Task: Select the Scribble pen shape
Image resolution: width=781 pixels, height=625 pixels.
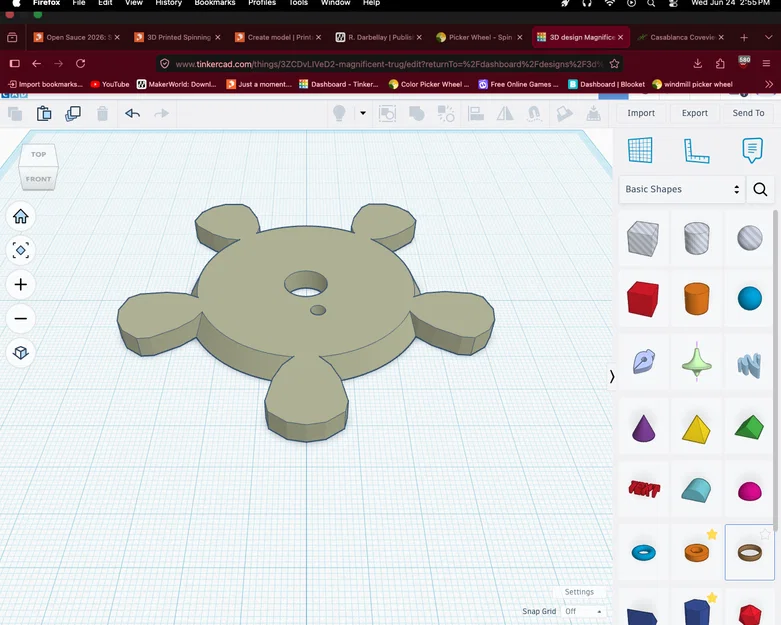Action: click(644, 362)
